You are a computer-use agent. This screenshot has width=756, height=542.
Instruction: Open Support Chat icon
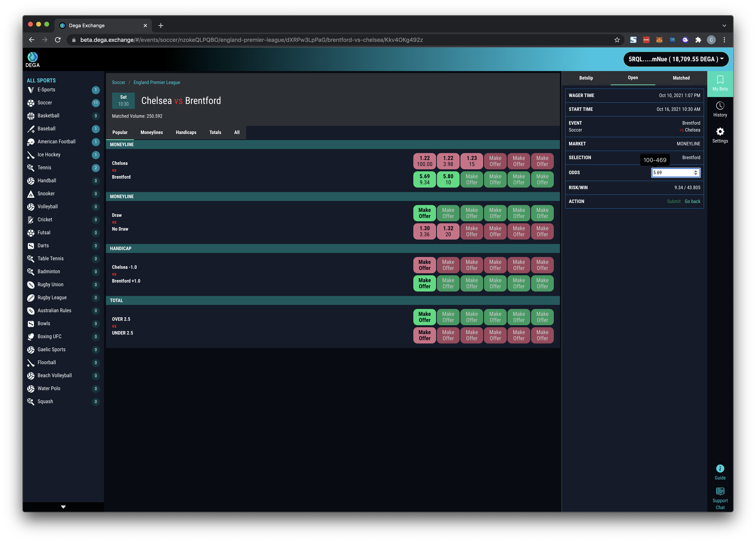click(720, 491)
